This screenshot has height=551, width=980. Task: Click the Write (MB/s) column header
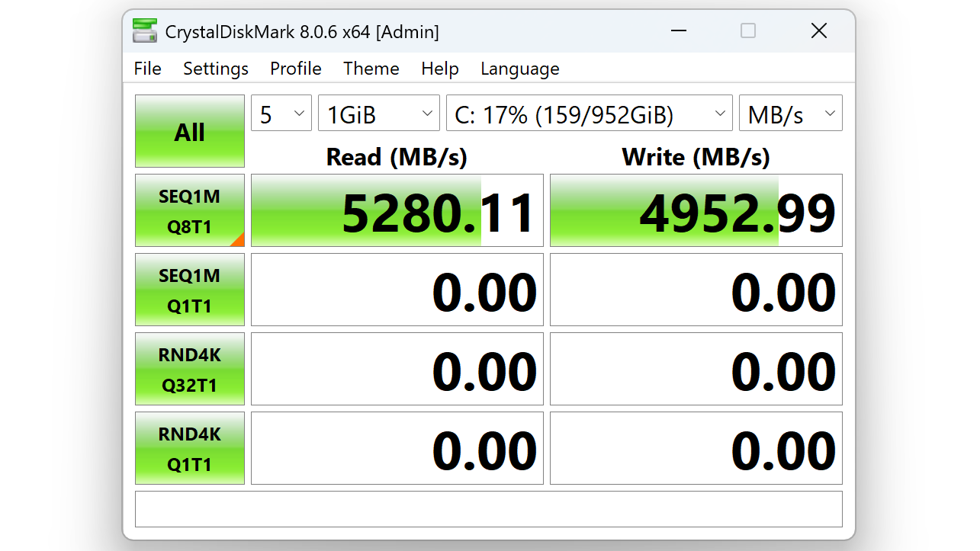pyautogui.click(x=696, y=157)
